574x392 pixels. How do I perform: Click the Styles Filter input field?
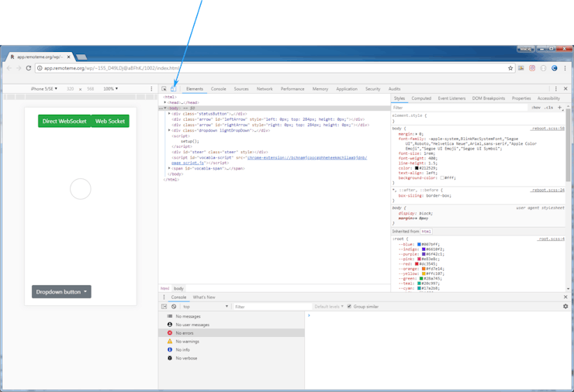(460, 108)
